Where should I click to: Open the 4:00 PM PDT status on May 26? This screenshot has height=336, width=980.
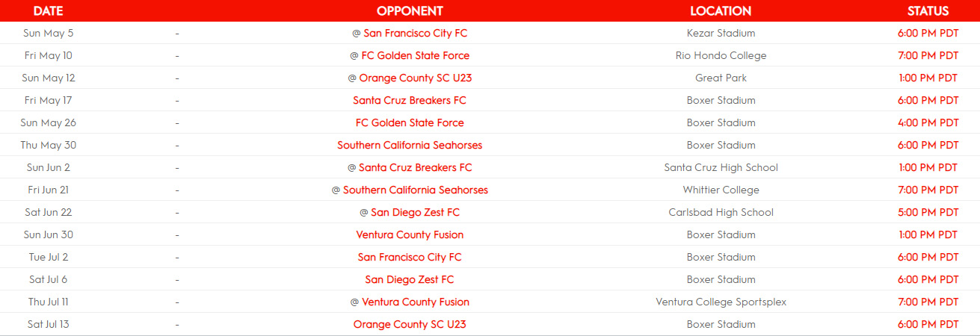(x=928, y=122)
